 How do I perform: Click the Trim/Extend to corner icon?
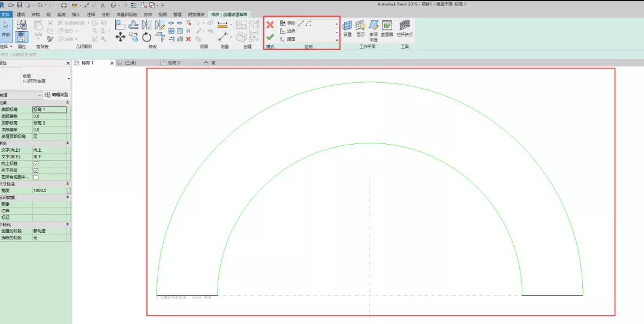[160, 37]
